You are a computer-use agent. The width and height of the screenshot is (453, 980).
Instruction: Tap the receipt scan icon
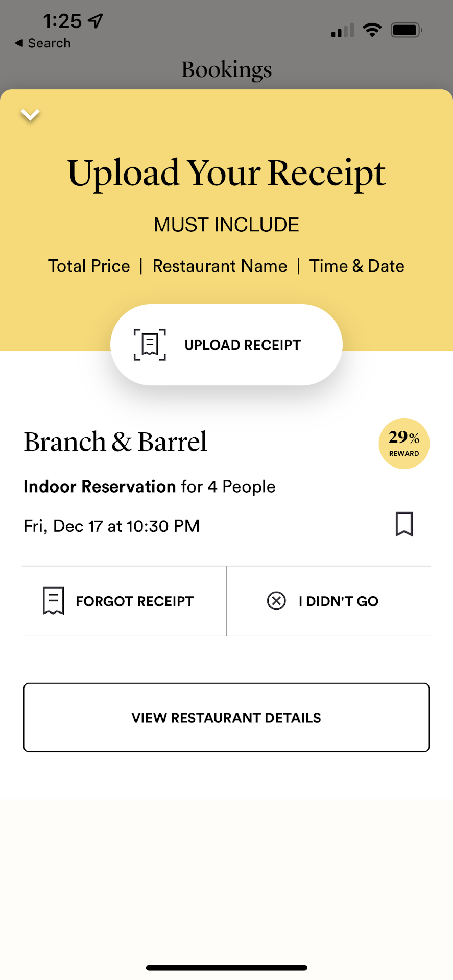click(150, 345)
